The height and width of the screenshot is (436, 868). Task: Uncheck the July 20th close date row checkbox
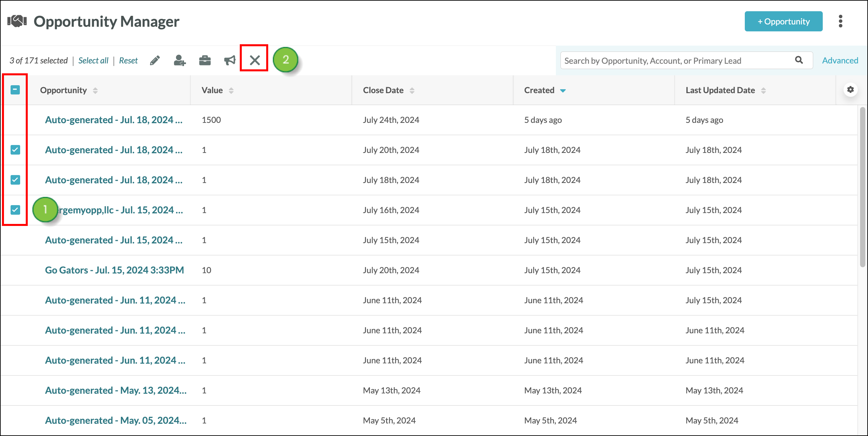click(15, 150)
